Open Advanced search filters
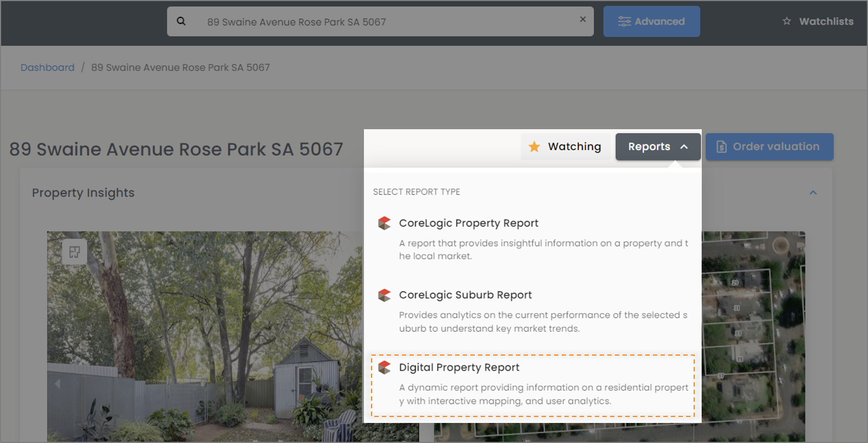 point(651,22)
